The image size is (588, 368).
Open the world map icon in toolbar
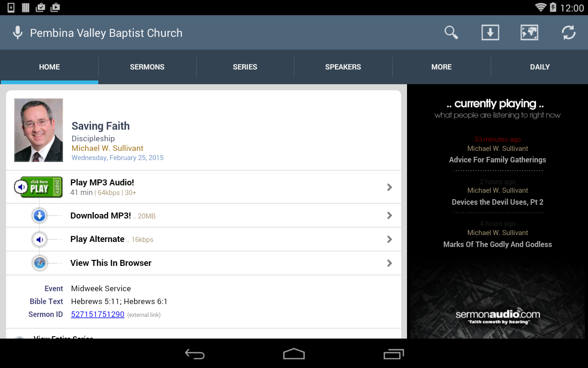[x=529, y=33]
